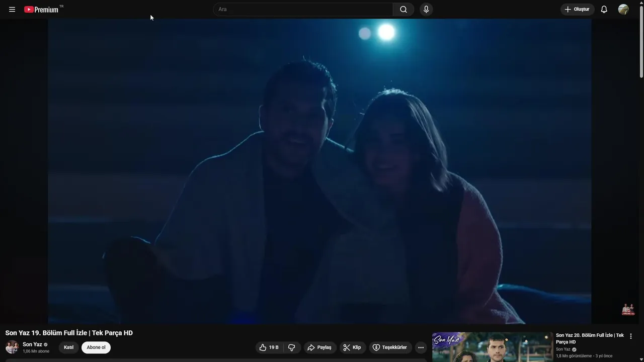Share the video with Paylaş
Screen dimensions: 644x362
coord(319,347)
